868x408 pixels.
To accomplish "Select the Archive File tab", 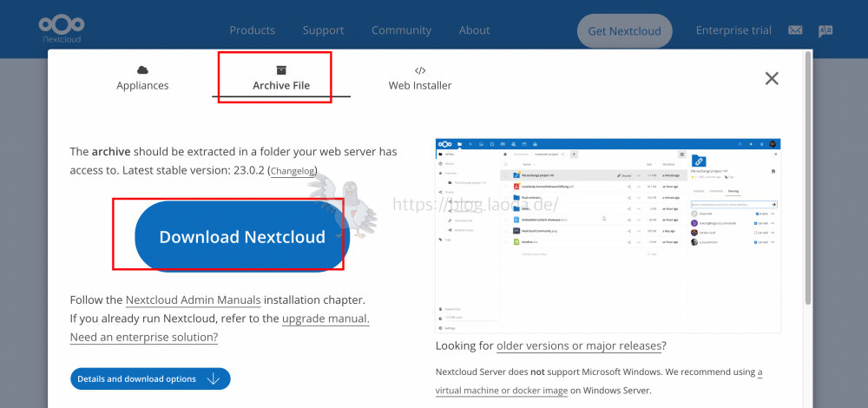I will click(x=281, y=79).
